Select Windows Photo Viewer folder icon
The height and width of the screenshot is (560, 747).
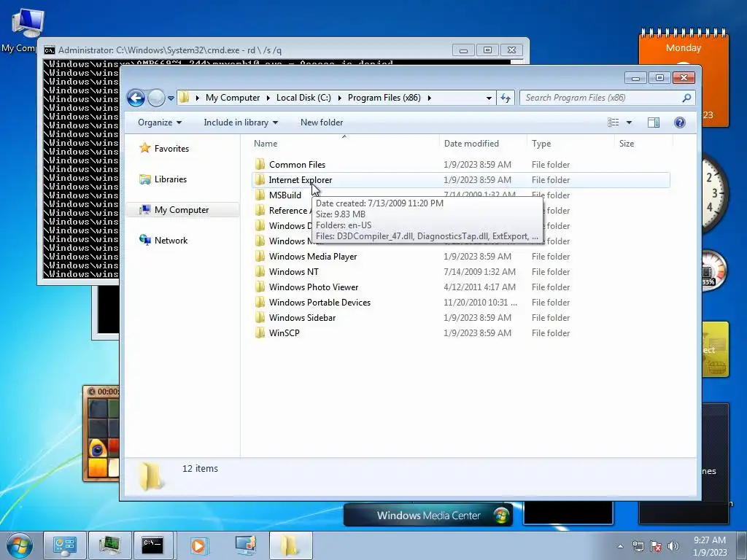(260, 287)
